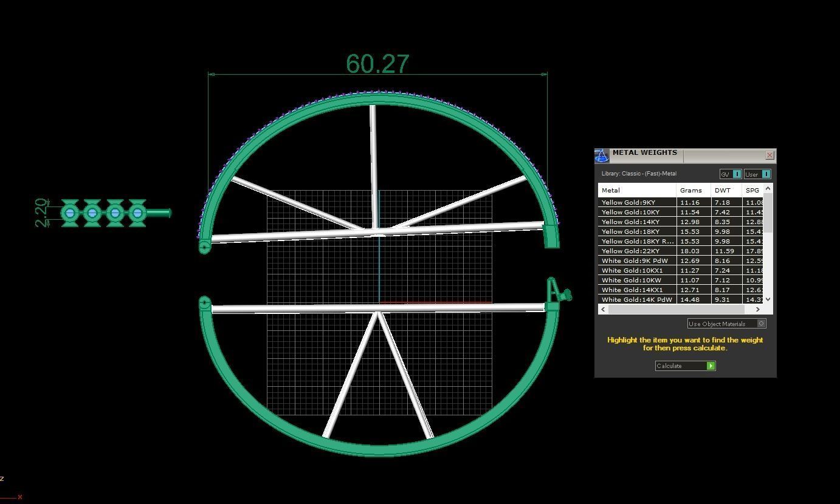Viewport: 840px width, 504px height.
Task: Sort by the Grams column header
Action: [x=694, y=190]
